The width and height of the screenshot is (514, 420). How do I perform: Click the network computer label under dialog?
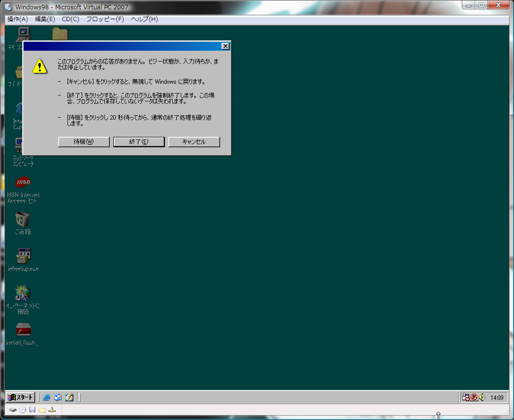tap(23, 161)
